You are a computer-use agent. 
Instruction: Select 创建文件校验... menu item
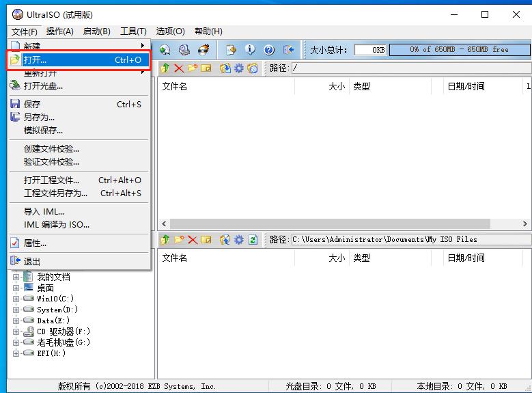coord(79,149)
